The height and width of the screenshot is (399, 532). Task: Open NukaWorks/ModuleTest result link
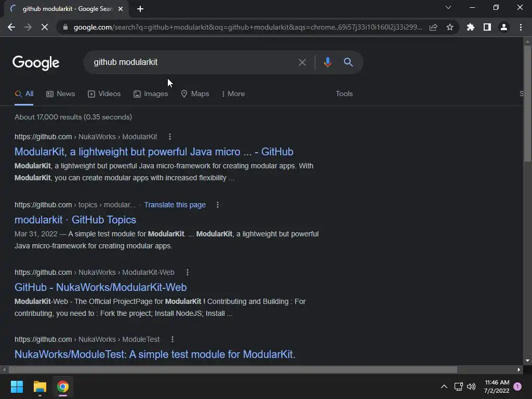pos(155,354)
